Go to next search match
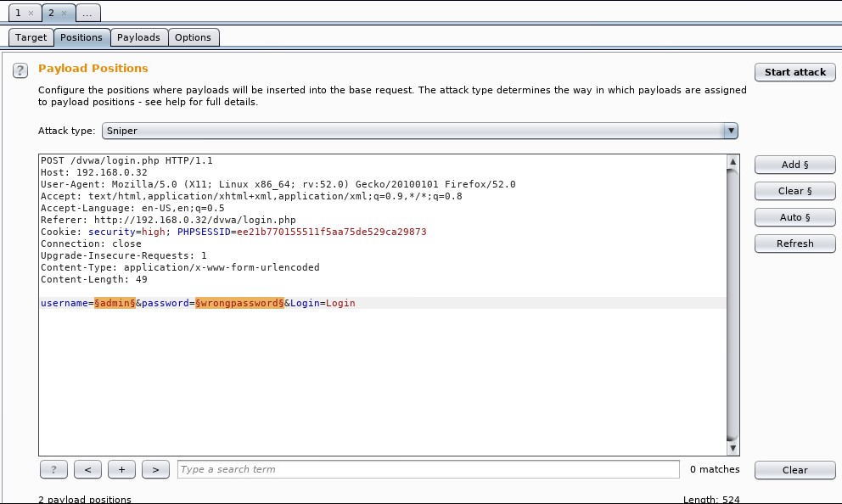Screen dimensions: 842x504 (x=155, y=469)
